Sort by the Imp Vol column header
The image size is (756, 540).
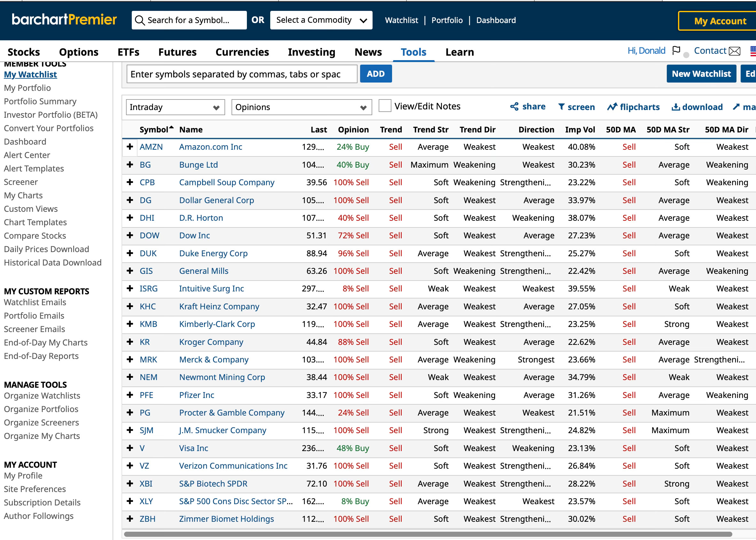point(580,130)
